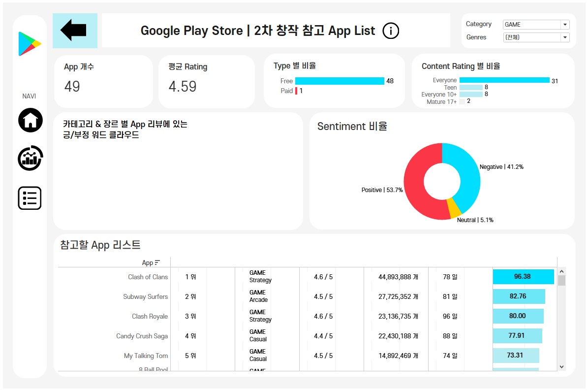Click the Positive | 53.7% label
The height and width of the screenshot is (392, 588).
click(382, 190)
